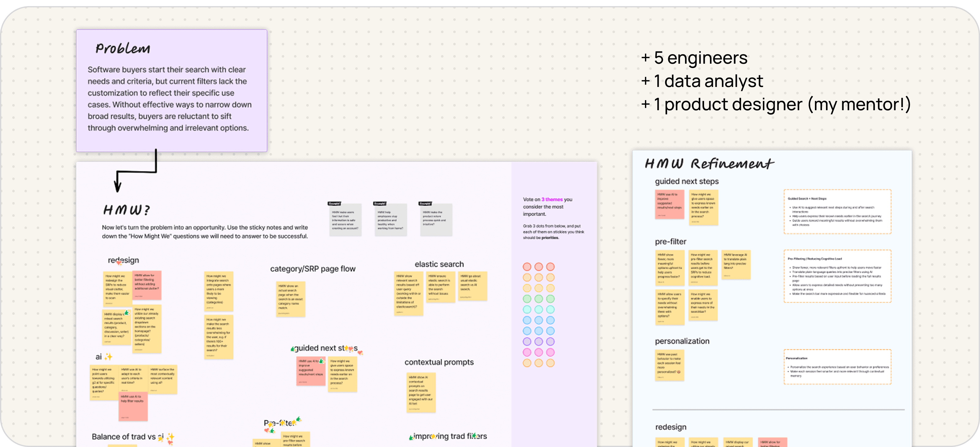
Task: Select the sticky 'HMW surface the most contextually relevant content'
Action: 163,379
